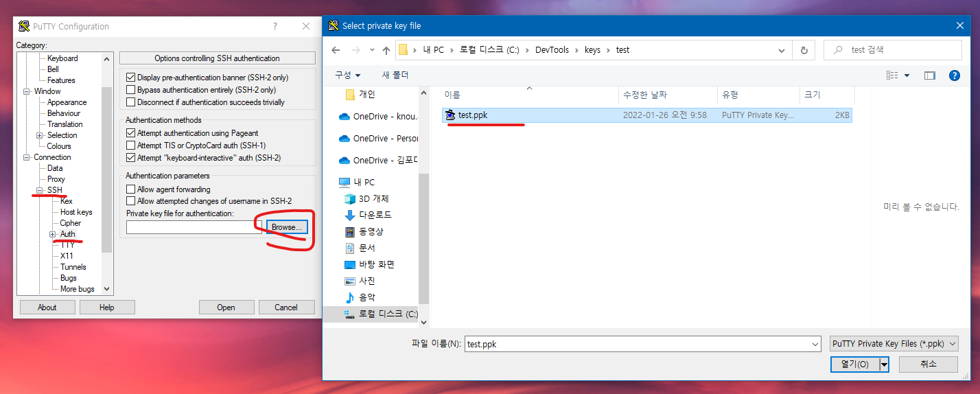Open the 개인 folder icon
The width and height of the screenshot is (980, 394).
tap(350, 95)
